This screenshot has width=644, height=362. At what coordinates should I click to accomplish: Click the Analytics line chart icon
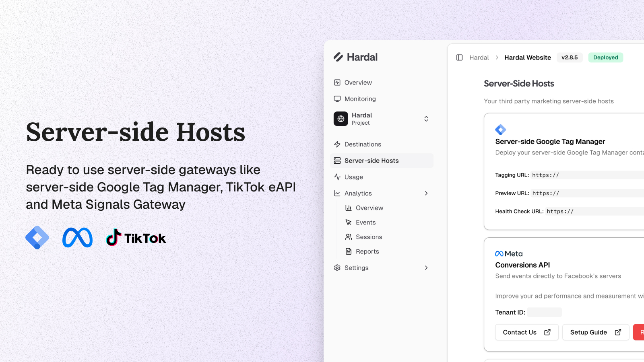(x=337, y=193)
